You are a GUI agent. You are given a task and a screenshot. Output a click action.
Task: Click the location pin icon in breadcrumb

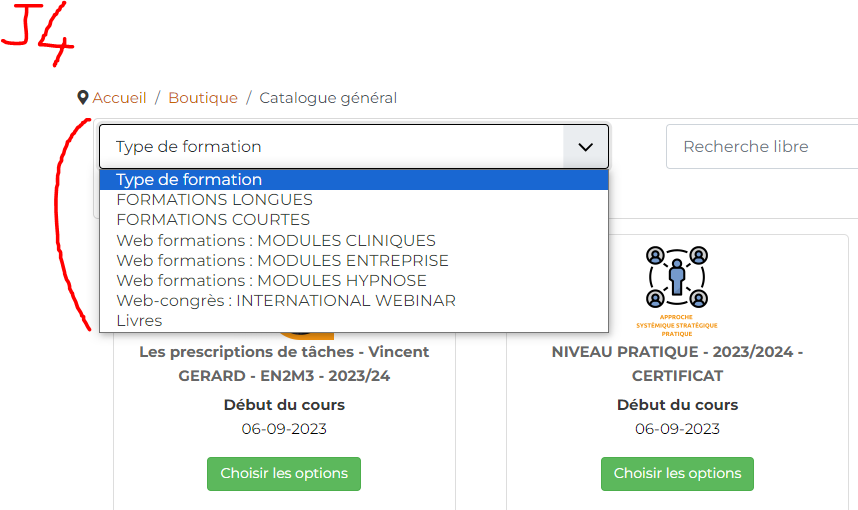83,98
